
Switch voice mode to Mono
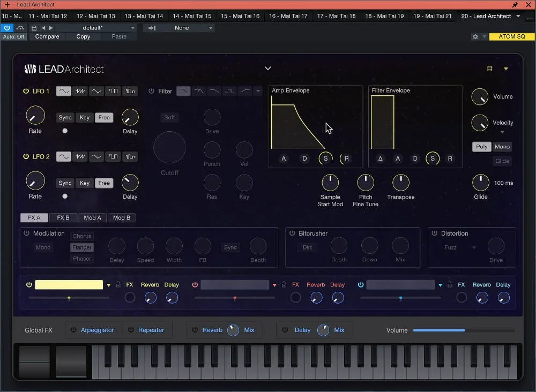502,147
